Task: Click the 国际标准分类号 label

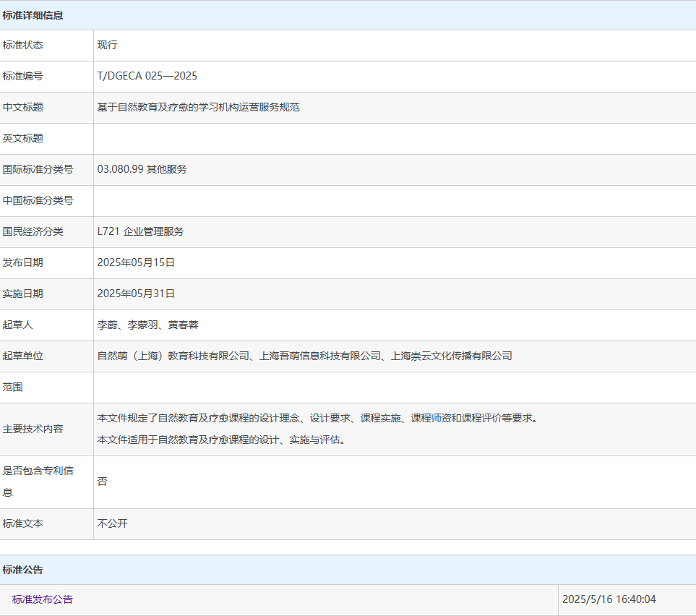Action: 38,169
